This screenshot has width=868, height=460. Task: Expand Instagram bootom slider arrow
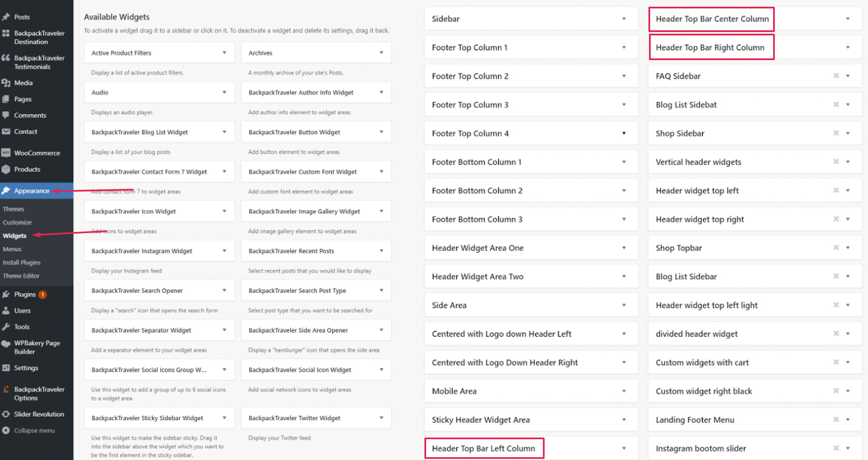tap(848, 448)
